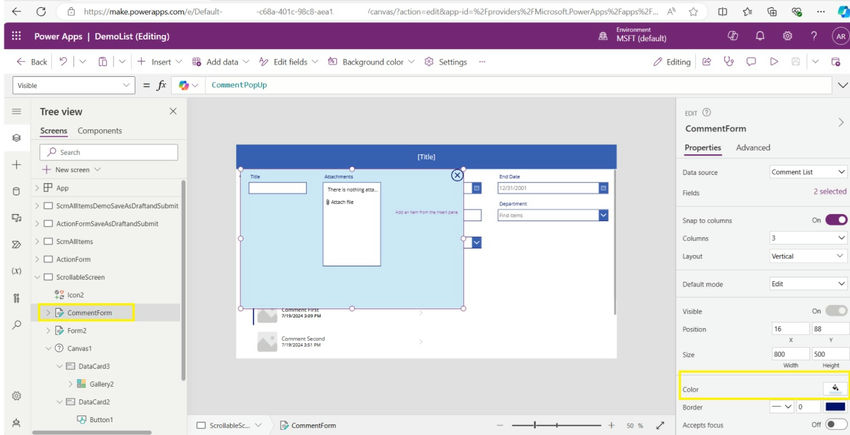Select Form2 in tree view
Viewport: 850px width, 435px height.
pyautogui.click(x=76, y=330)
